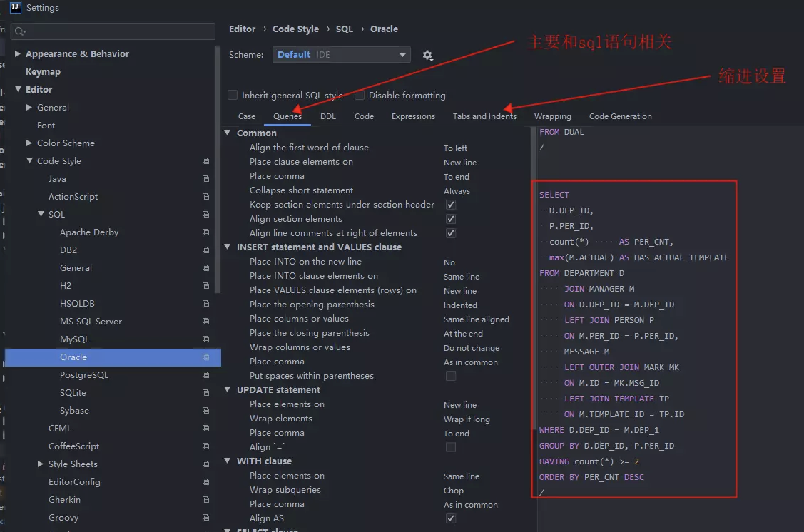
Task: Open the Code Generation tab
Action: (621, 116)
